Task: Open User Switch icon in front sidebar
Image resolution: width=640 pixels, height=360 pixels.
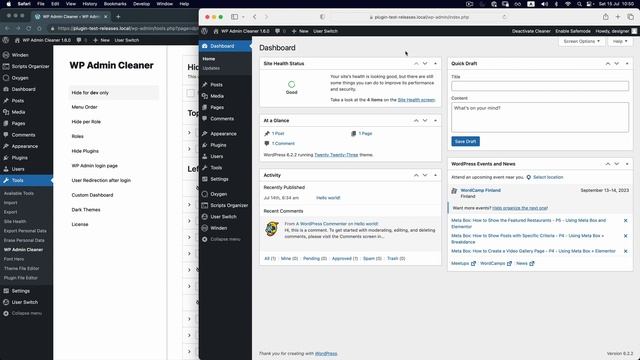Action: (x=205, y=217)
